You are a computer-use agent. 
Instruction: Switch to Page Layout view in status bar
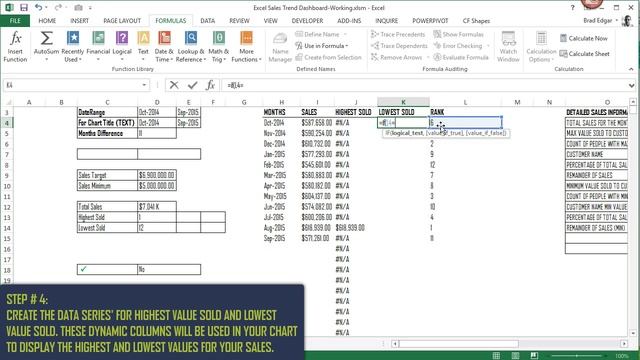(x=515, y=356)
